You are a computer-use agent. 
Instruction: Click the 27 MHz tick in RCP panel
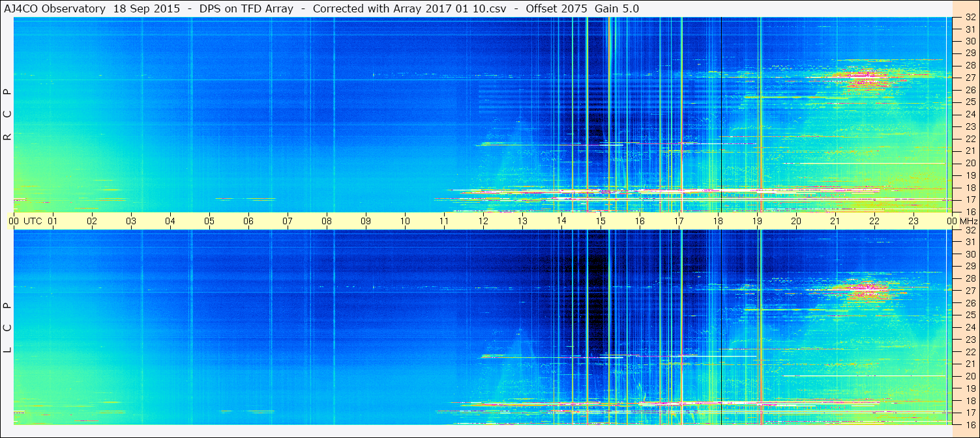[x=970, y=78]
